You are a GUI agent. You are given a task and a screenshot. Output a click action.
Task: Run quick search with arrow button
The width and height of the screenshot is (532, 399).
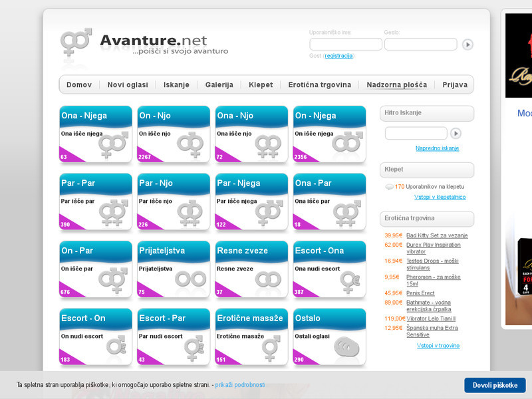point(456,133)
